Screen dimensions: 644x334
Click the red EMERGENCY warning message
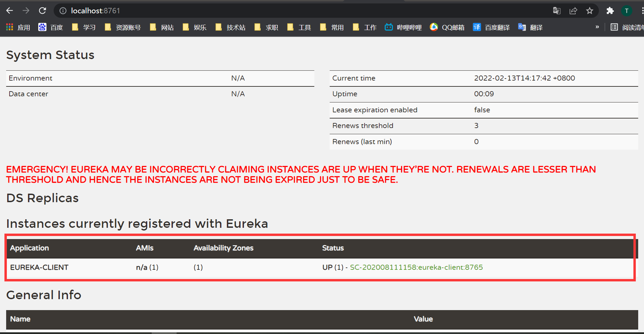pos(301,175)
